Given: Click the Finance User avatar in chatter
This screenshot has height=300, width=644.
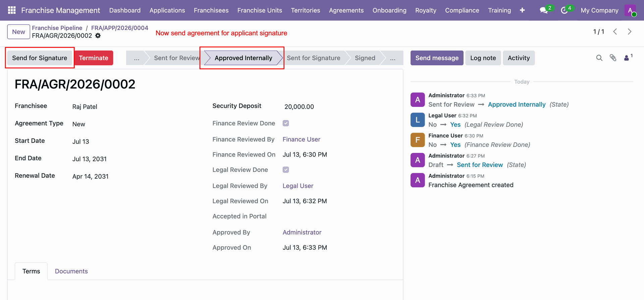Looking at the screenshot, I should point(418,140).
